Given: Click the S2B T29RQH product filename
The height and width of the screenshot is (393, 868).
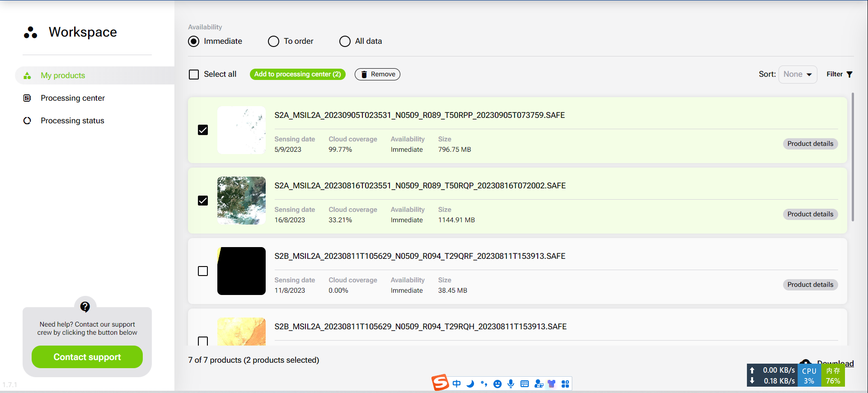Looking at the screenshot, I should [x=420, y=327].
